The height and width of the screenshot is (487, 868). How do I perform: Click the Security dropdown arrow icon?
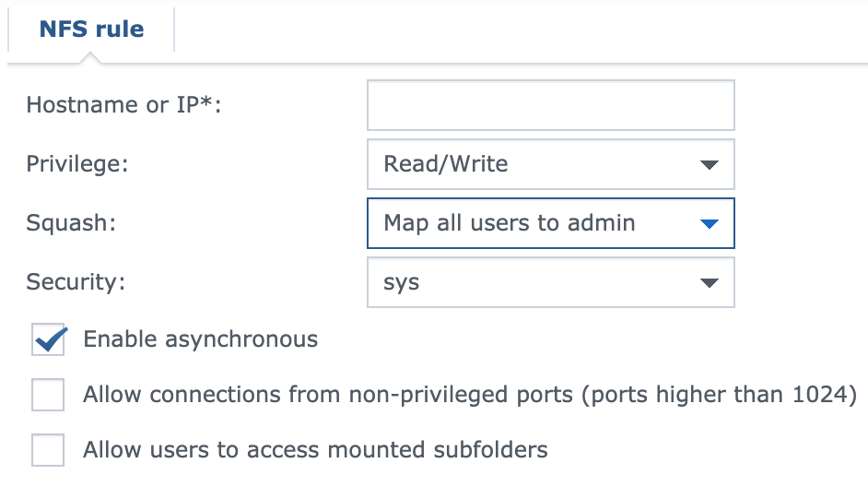pyautogui.click(x=709, y=283)
